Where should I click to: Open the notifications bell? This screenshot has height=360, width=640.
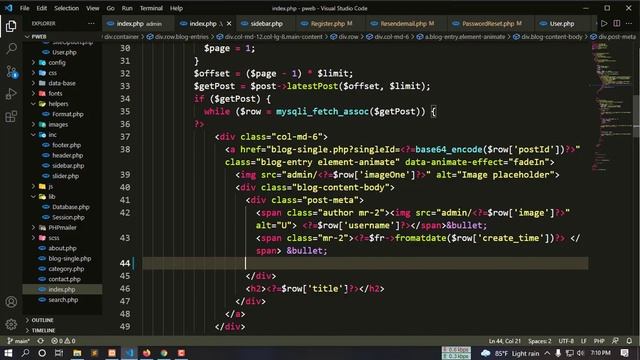tap(629, 341)
